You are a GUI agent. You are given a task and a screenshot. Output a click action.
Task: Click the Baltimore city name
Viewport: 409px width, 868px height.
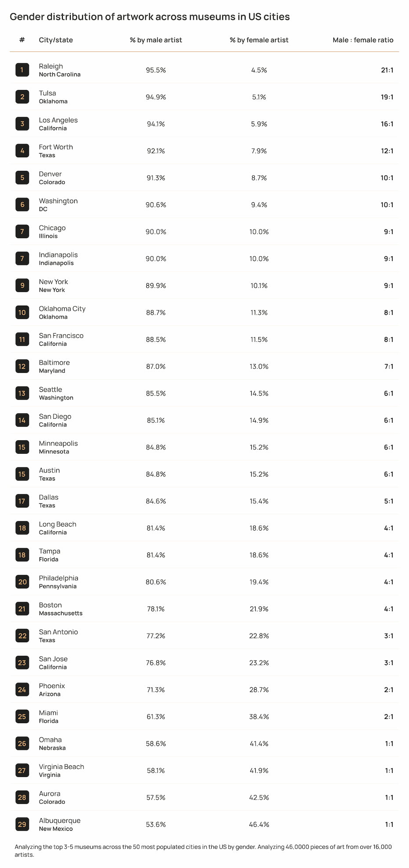(54, 362)
